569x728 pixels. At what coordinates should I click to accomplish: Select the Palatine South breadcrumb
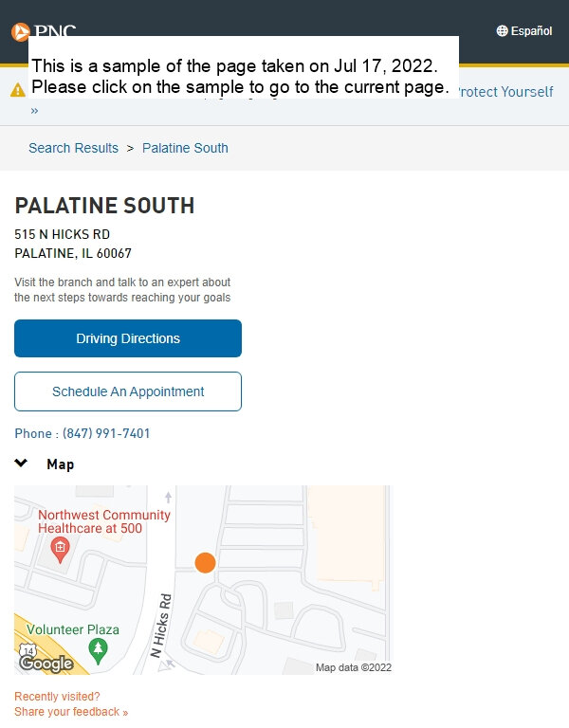click(185, 148)
